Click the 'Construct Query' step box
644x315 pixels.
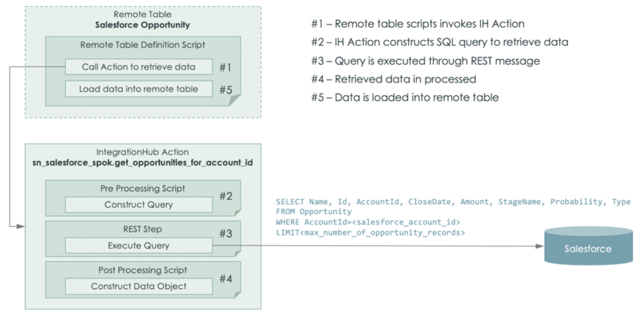(x=139, y=205)
